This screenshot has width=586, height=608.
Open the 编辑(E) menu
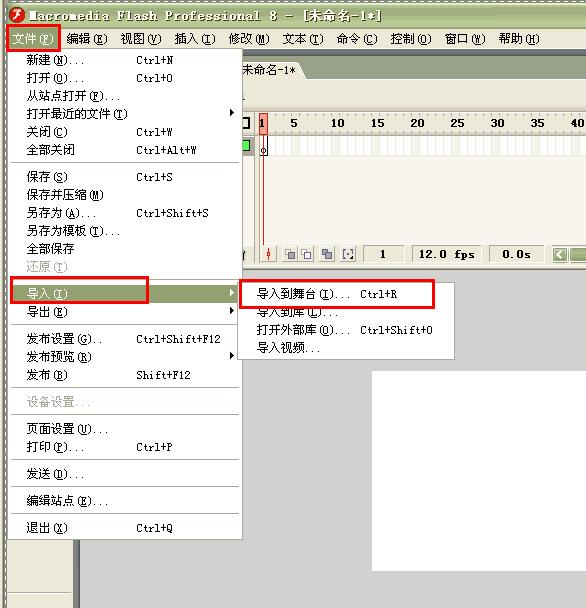[87, 39]
